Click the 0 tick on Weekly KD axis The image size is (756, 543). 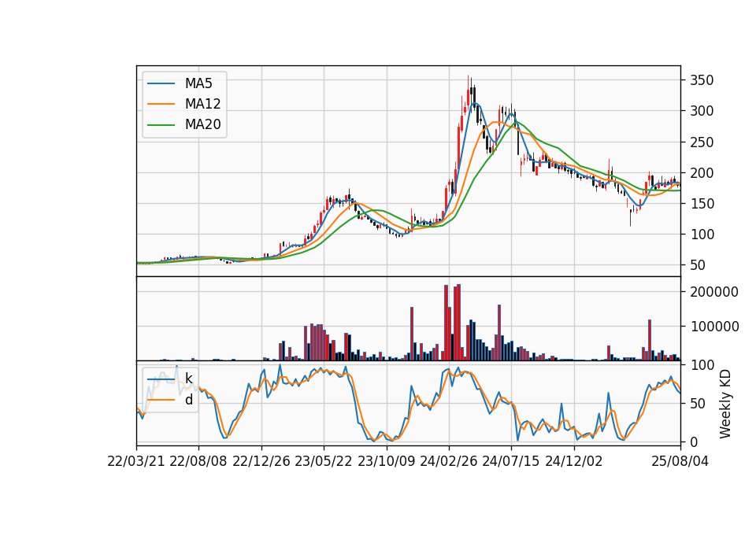[x=695, y=442]
